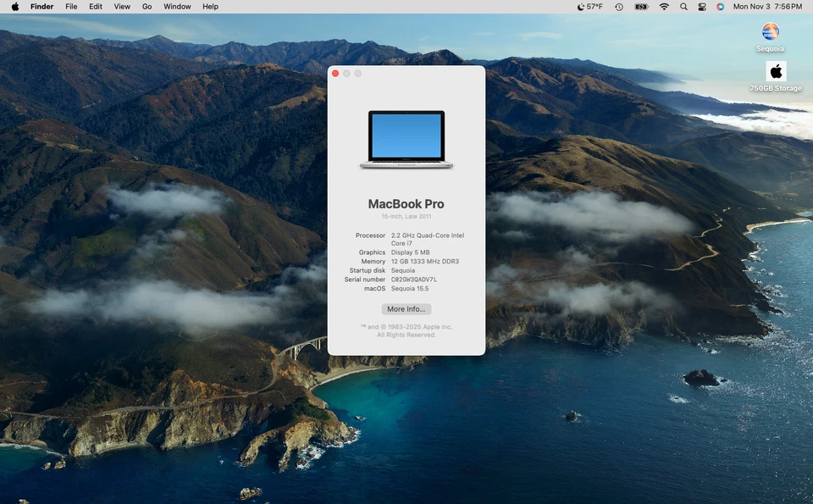Open the Finder menu
The height and width of the screenshot is (504, 813).
[41, 7]
